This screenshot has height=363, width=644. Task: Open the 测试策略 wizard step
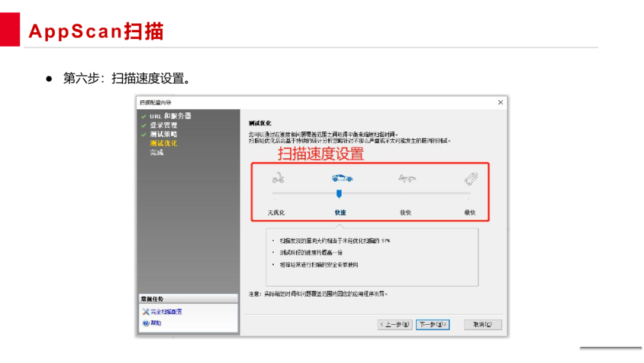(x=163, y=134)
